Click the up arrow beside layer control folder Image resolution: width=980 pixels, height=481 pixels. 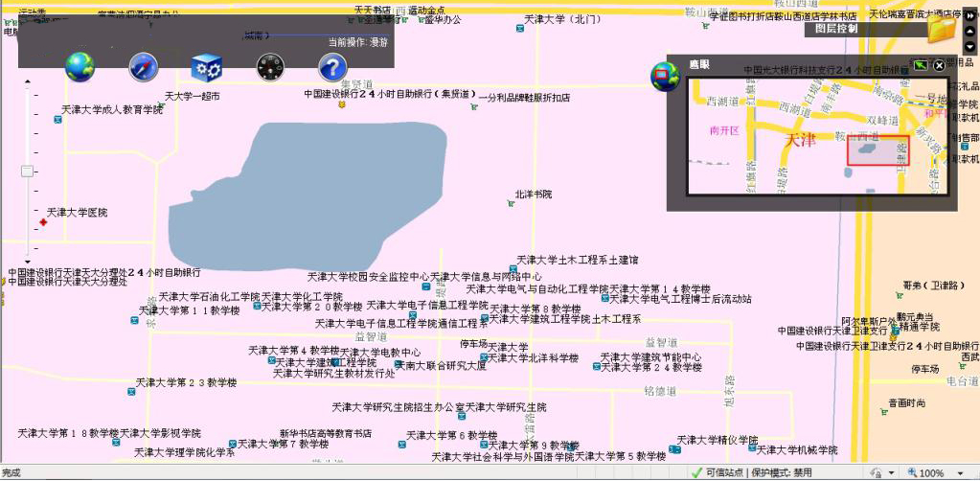[x=969, y=32]
